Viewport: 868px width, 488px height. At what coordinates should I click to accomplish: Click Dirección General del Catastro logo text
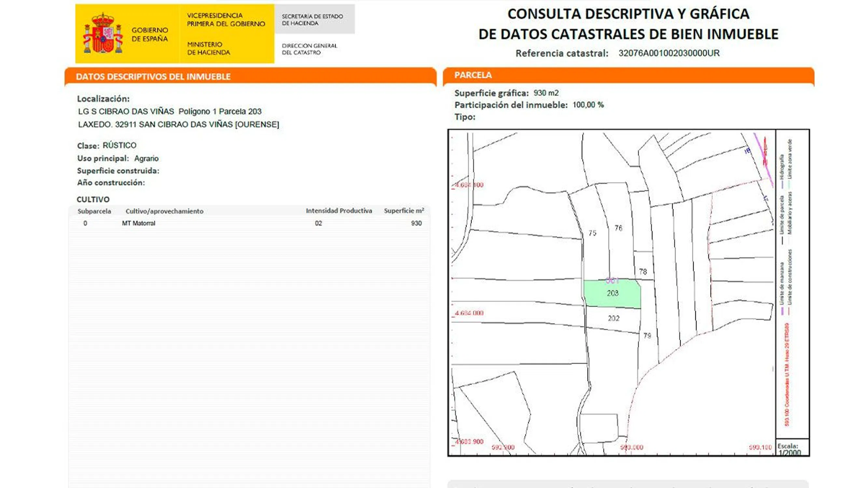pyautogui.click(x=309, y=49)
